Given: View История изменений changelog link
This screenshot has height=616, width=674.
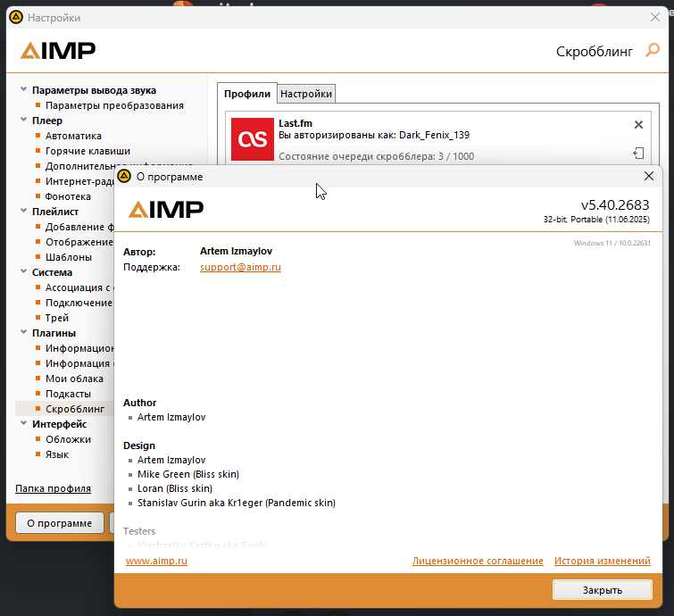Looking at the screenshot, I should pyautogui.click(x=602, y=561).
